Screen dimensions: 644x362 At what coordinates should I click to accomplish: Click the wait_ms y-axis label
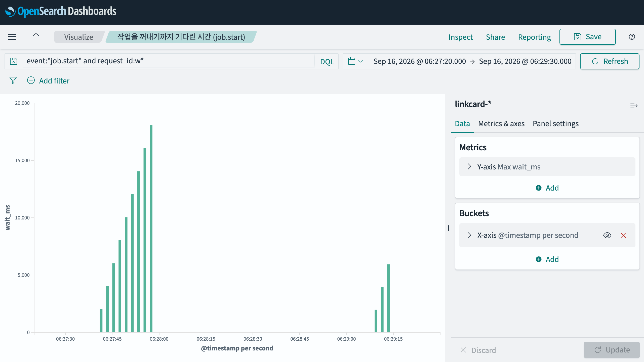coord(8,217)
